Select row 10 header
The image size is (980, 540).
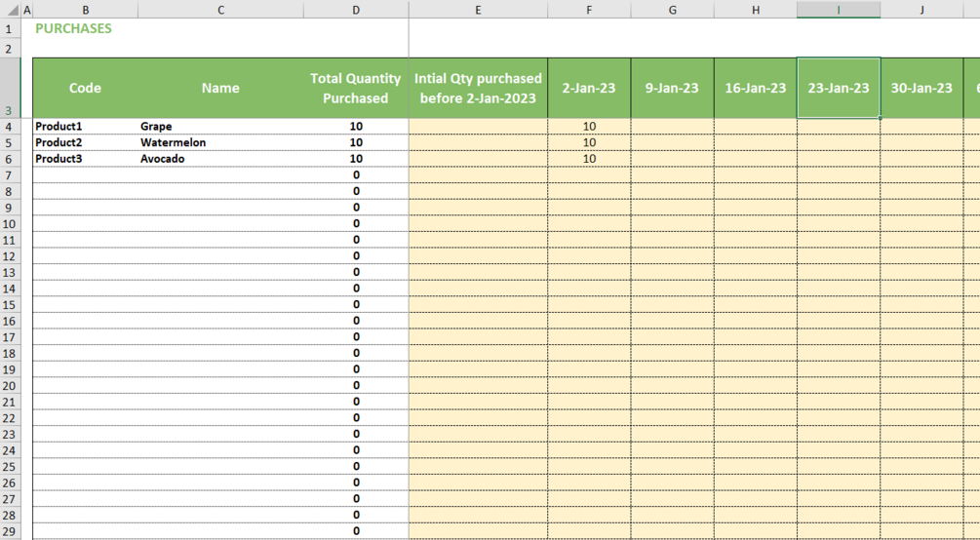10,224
